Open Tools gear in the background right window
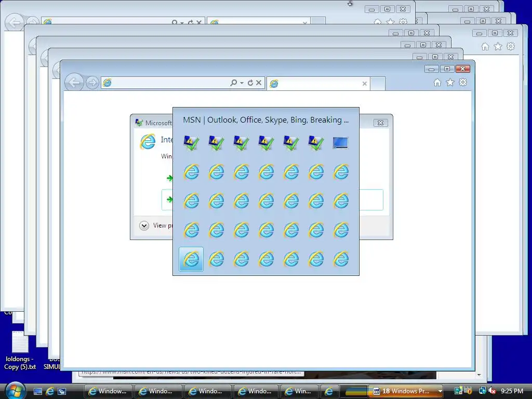 click(x=511, y=46)
